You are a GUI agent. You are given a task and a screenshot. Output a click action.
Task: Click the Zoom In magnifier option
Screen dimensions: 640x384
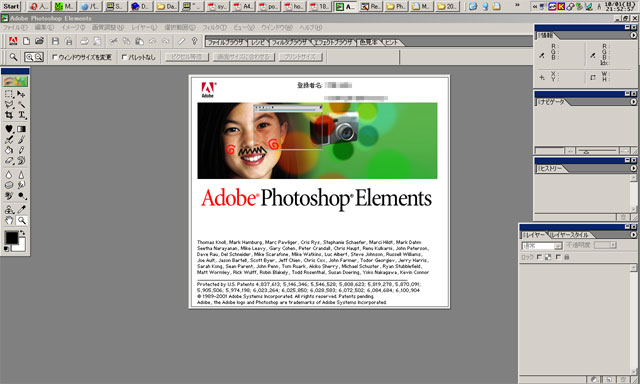point(29,57)
